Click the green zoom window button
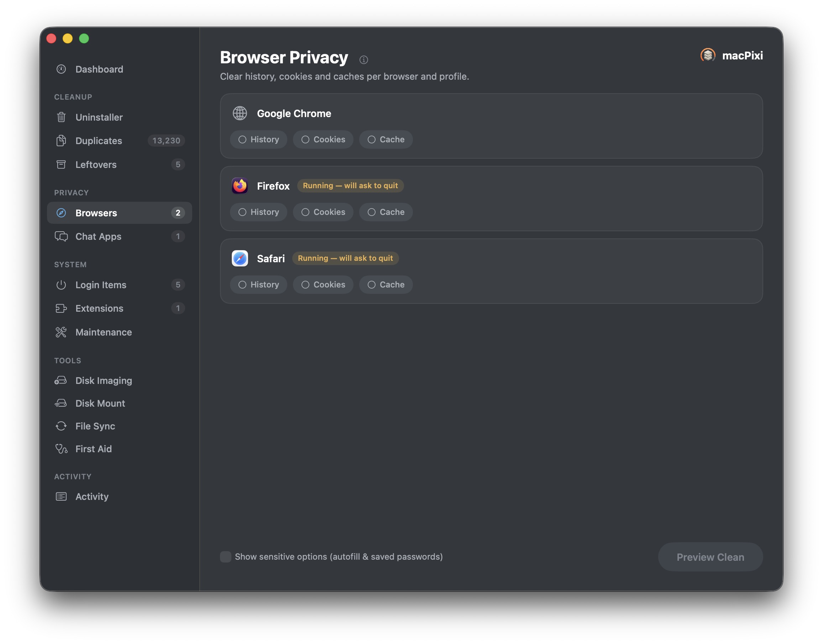 pos(84,38)
